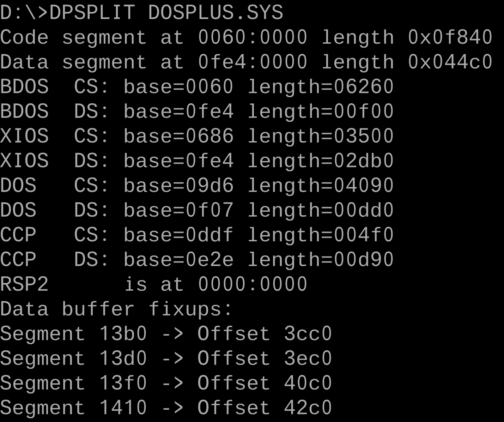Click the 'Data buffer fixups:' heading
The width and height of the screenshot is (504, 422).
click(116, 309)
